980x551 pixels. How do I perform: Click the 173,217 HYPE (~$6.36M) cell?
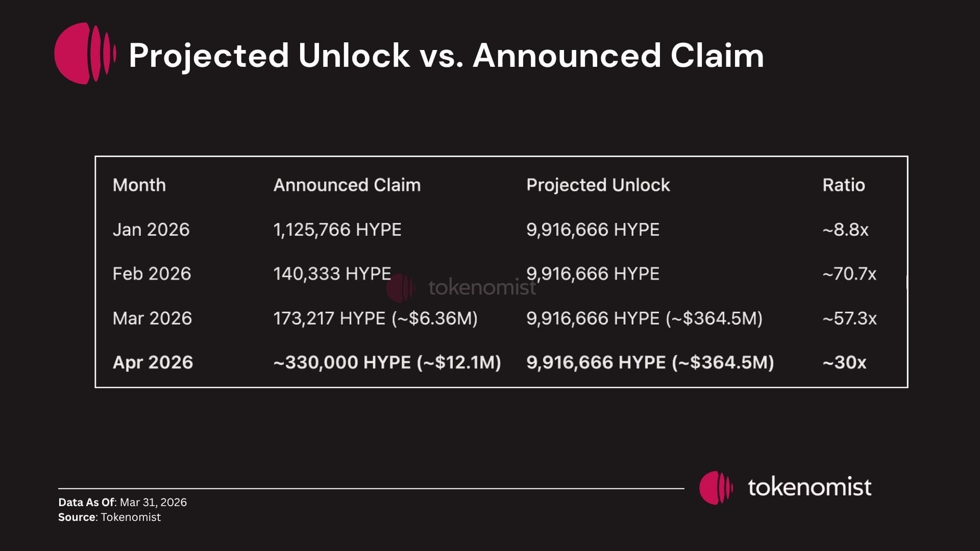pos(376,318)
